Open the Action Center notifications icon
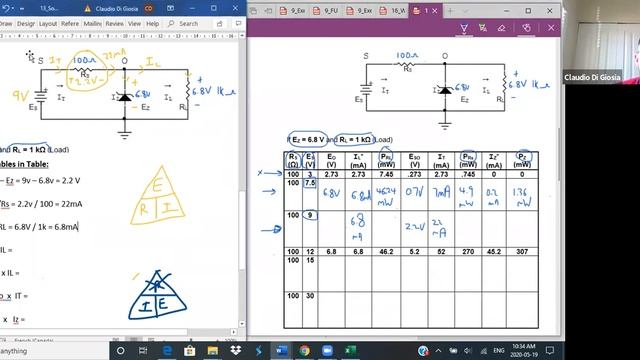This screenshot has height=360, width=640. (550, 351)
